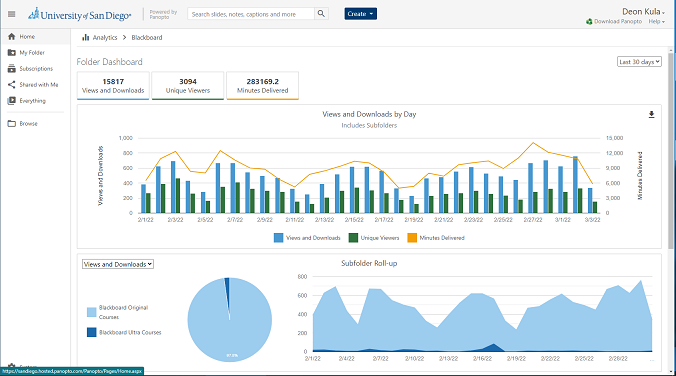Click the search magnifier button
This screenshot has height=376, width=676.
[x=321, y=14]
